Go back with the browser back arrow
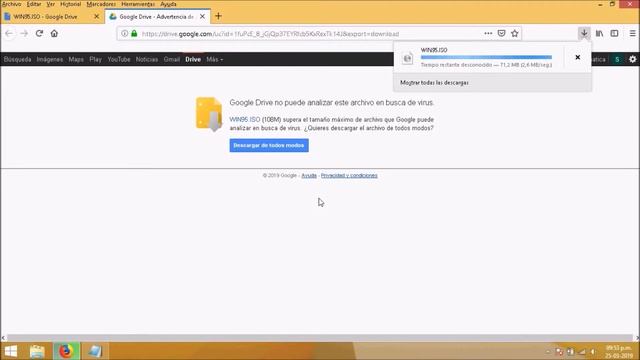The height and width of the screenshot is (360, 640). coord(9,33)
